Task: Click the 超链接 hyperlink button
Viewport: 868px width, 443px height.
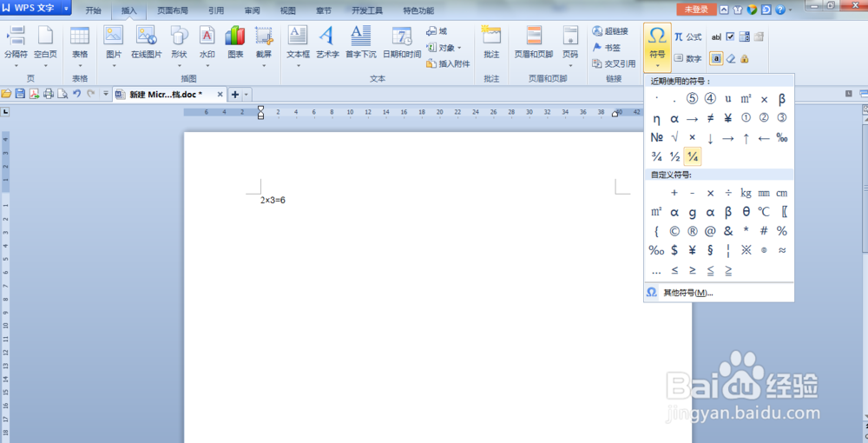Action: (x=610, y=31)
